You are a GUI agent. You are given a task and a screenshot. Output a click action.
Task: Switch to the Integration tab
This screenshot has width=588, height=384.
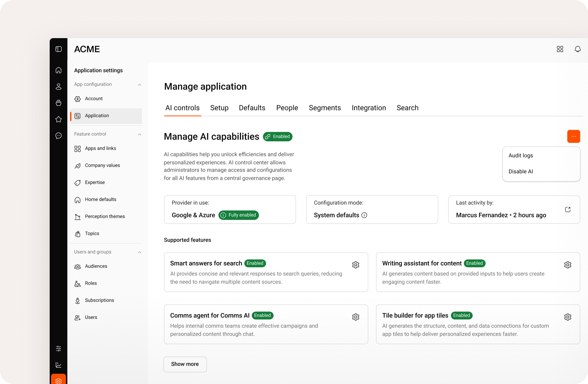click(x=369, y=108)
